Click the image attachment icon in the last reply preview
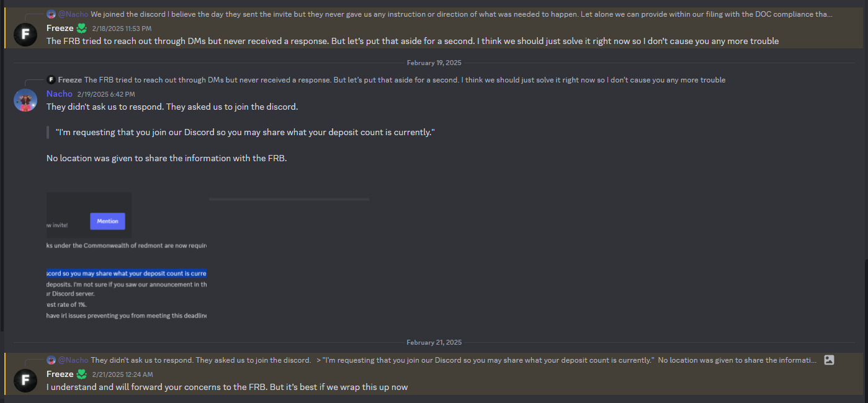This screenshot has height=403, width=868. [829, 360]
